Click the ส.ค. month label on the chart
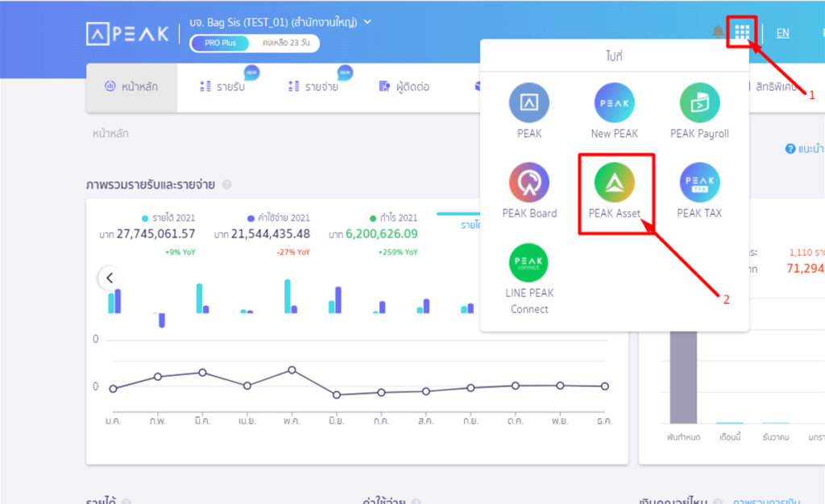The width and height of the screenshot is (825, 504). (x=426, y=422)
